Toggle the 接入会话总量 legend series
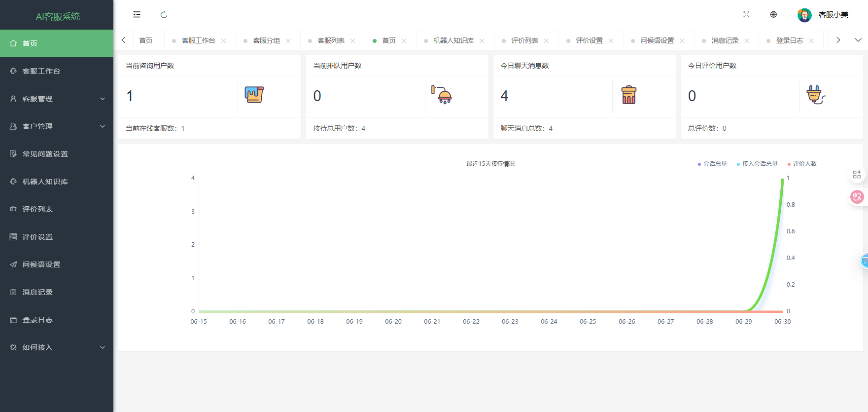The width and height of the screenshot is (868, 412). point(757,164)
